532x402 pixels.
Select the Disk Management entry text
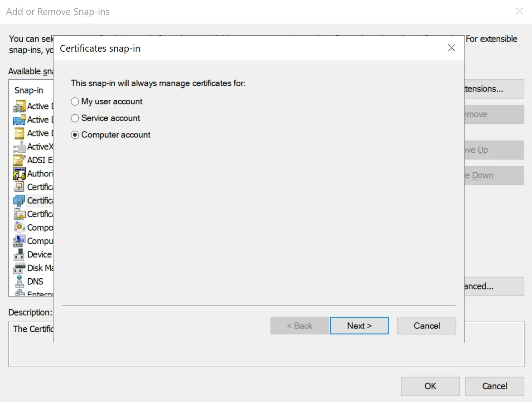(40, 268)
